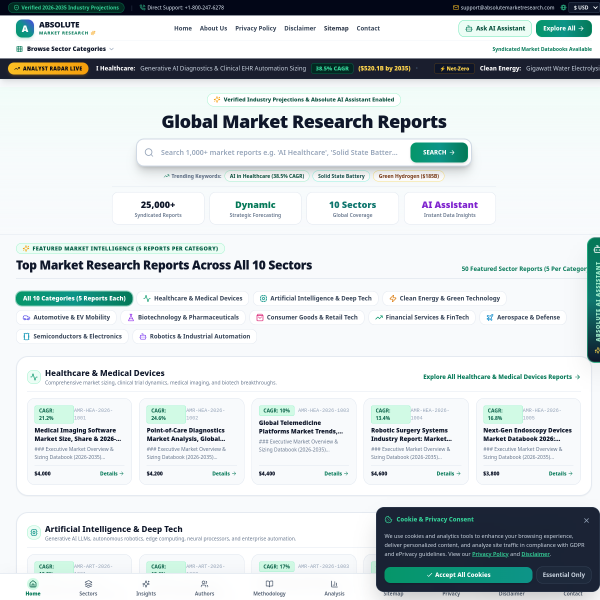Open Explore All Healthcare & Medical Devices Reports
The height and width of the screenshot is (600, 600).
502,377
